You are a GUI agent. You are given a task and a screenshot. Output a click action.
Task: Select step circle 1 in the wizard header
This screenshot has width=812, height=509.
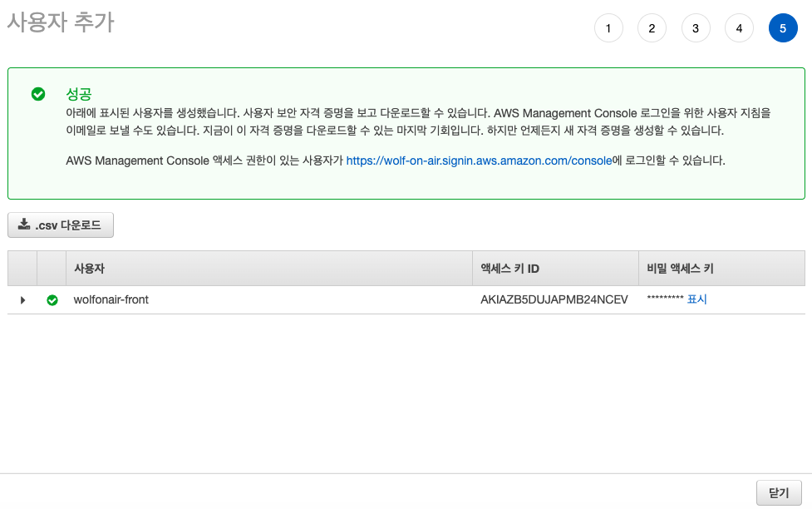click(608, 27)
